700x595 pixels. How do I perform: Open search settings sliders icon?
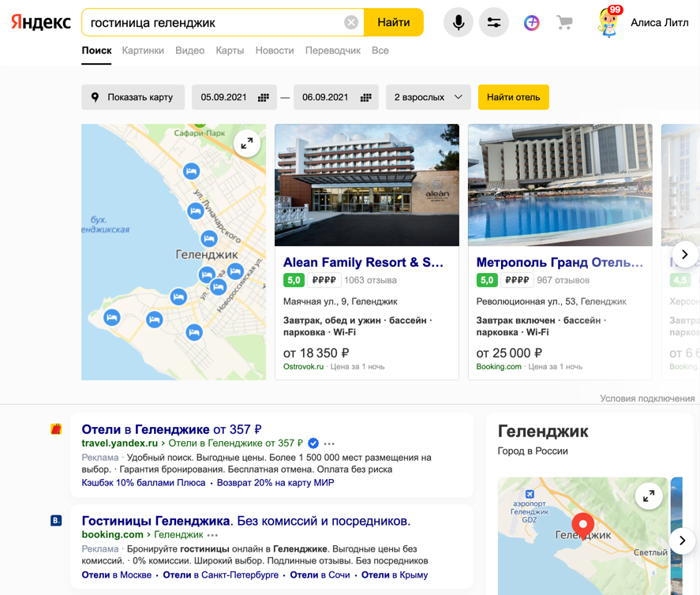[x=494, y=23]
